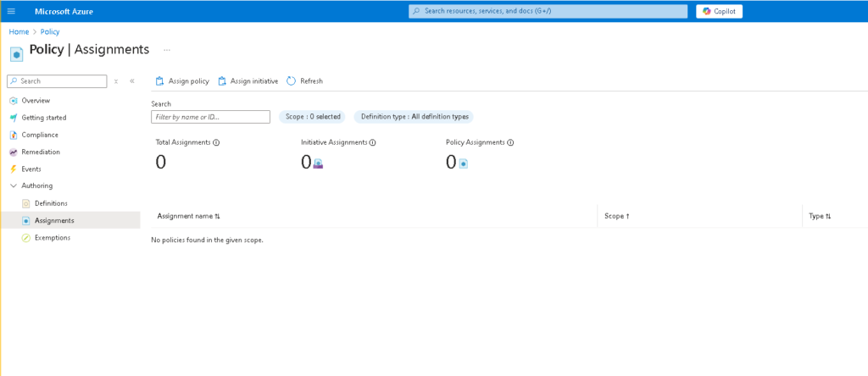Click the Policy service icon beside the title
Image resolution: width=868 pixels, height=376 pixels.
tap(17, 53)
